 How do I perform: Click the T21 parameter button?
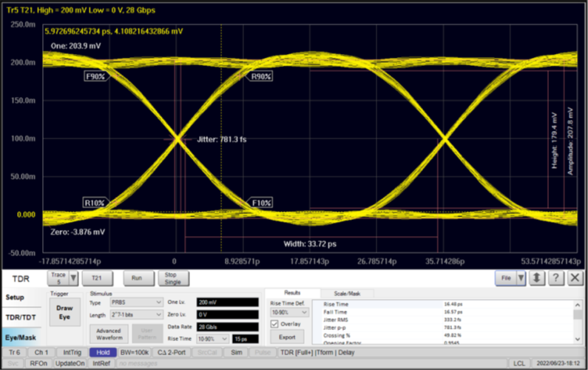(97, 278)
